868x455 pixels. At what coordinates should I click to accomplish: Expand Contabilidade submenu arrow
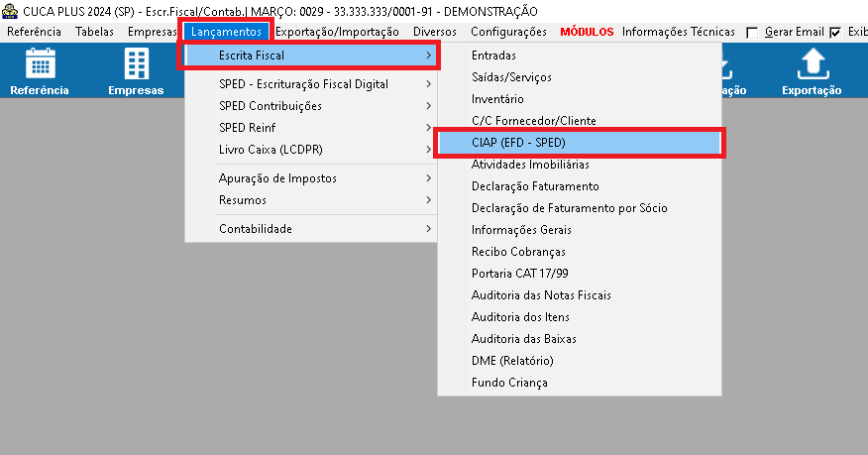click(428, 229)
